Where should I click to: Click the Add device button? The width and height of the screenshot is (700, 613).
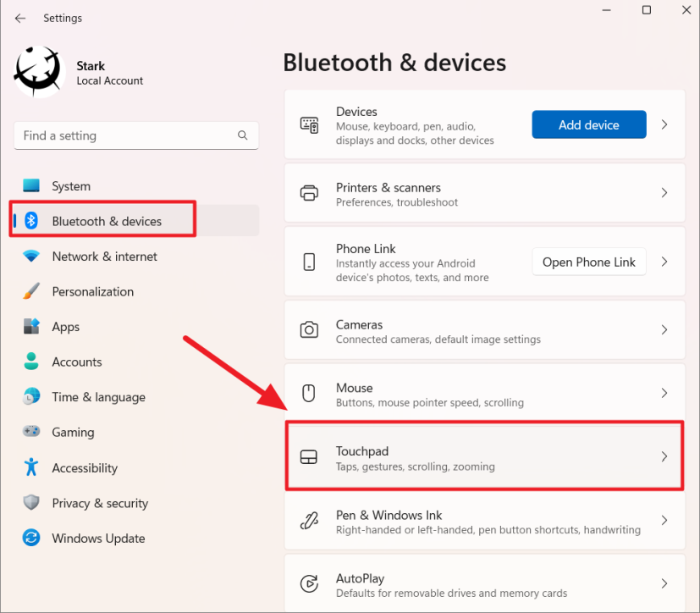(x=589, y=124)
